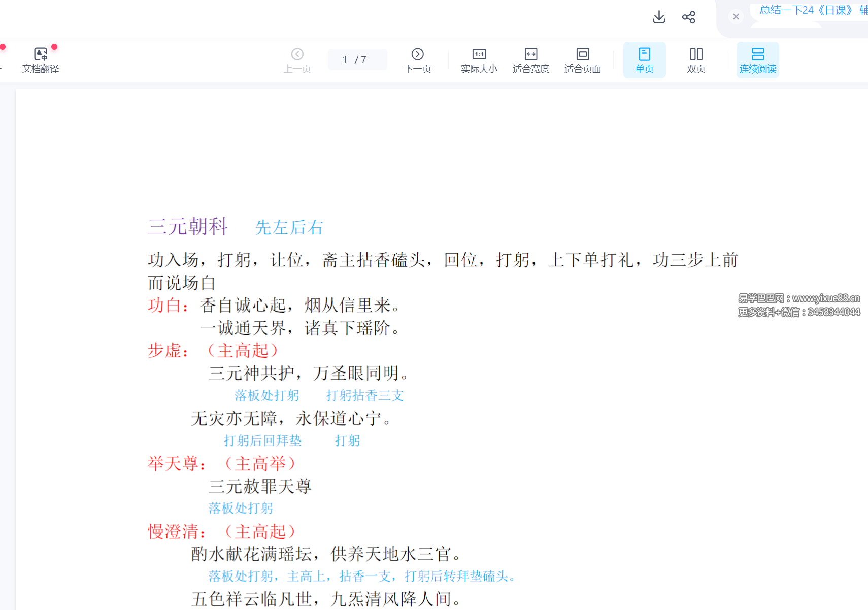
Task: Switch to 双页 double page layout
Action: (696, 60)
